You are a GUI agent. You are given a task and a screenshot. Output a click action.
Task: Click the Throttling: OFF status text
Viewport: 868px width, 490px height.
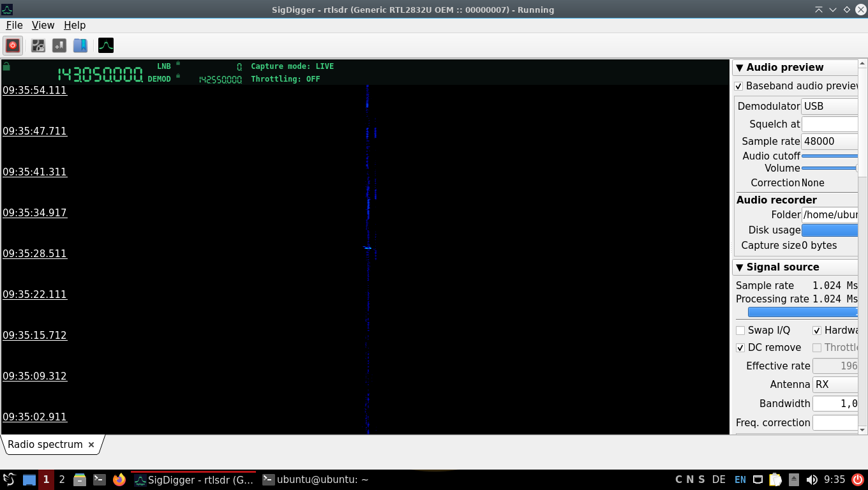pos(285,79)
